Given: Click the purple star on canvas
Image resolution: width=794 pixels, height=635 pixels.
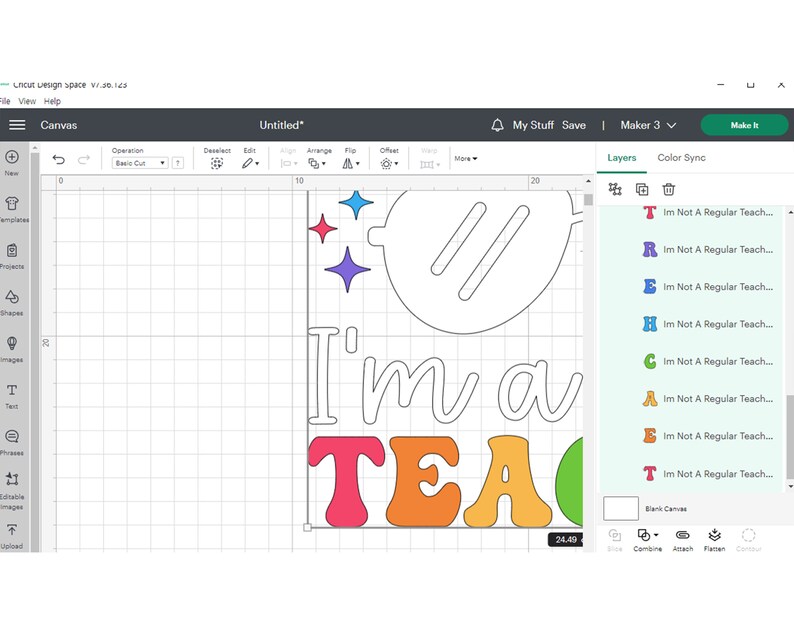Looking at the screenshot, I should tap(347, 269).
